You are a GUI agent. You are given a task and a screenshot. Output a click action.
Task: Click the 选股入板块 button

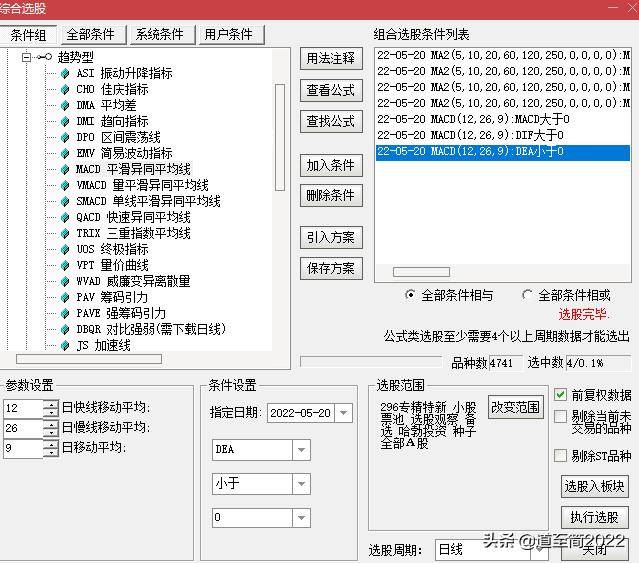tap(594, 486)
